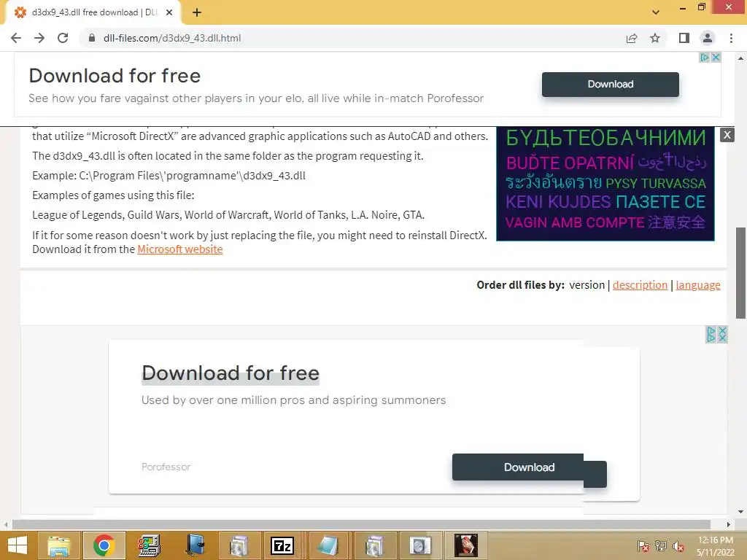Open the red portrait taskbar app
The height and width of the screenshot is (560, 747).
tap(465, 545)
